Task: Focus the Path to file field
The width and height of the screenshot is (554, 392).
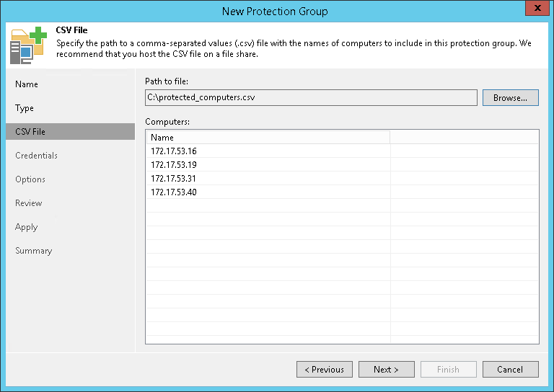Action: coord(311,97)
